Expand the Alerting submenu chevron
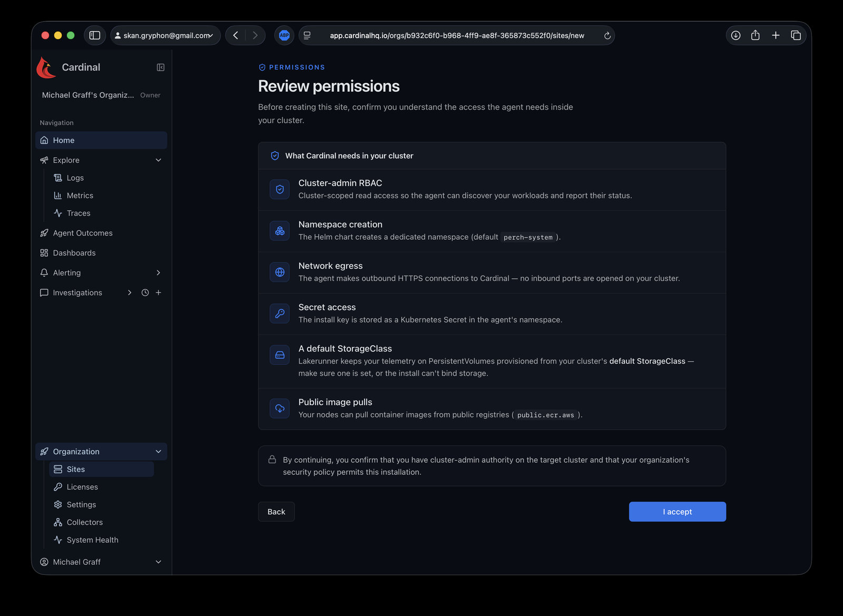Image resolution: width=843 pixels, height=616 pixels. (159, 272)
